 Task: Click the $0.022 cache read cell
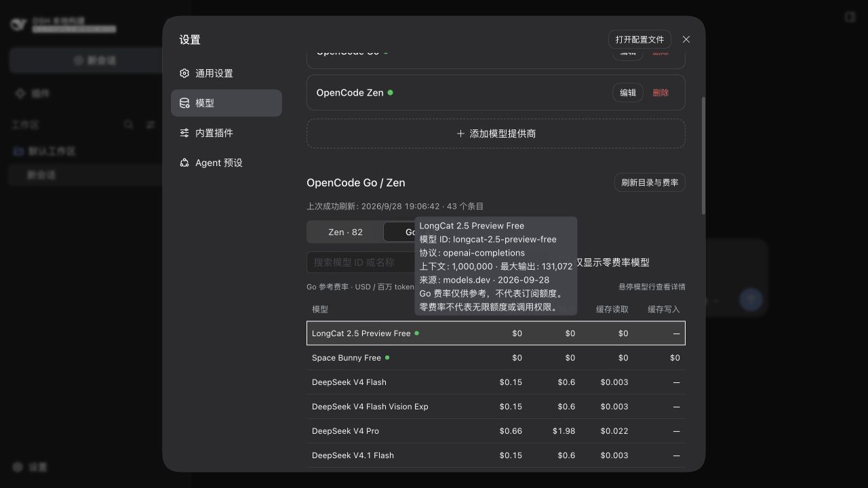[x=614, y=431]
